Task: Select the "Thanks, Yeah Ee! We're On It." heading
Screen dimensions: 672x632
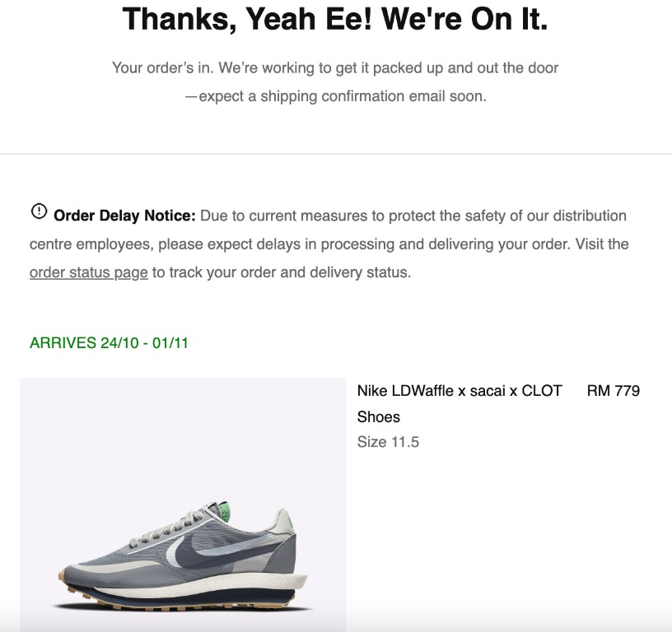Action: coord(335,20)
